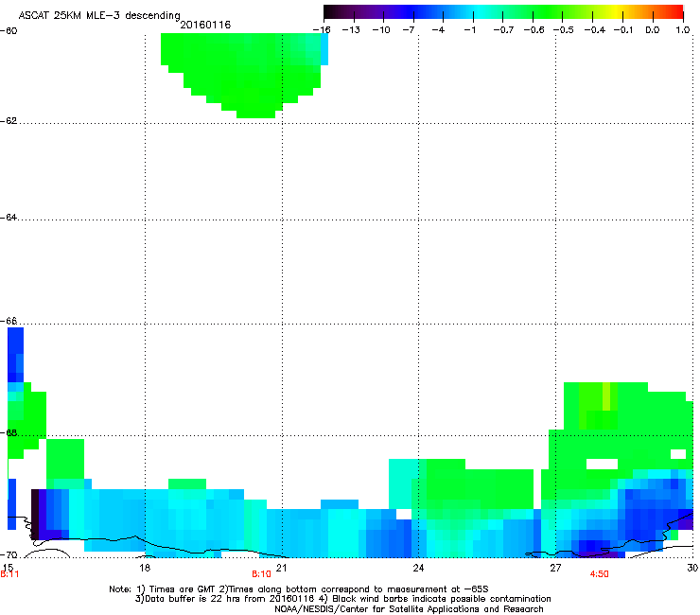Click the red "4:50" pass time label
Image resolution: width=700 pixels, height=615 pixels.
tap(599, 574)
